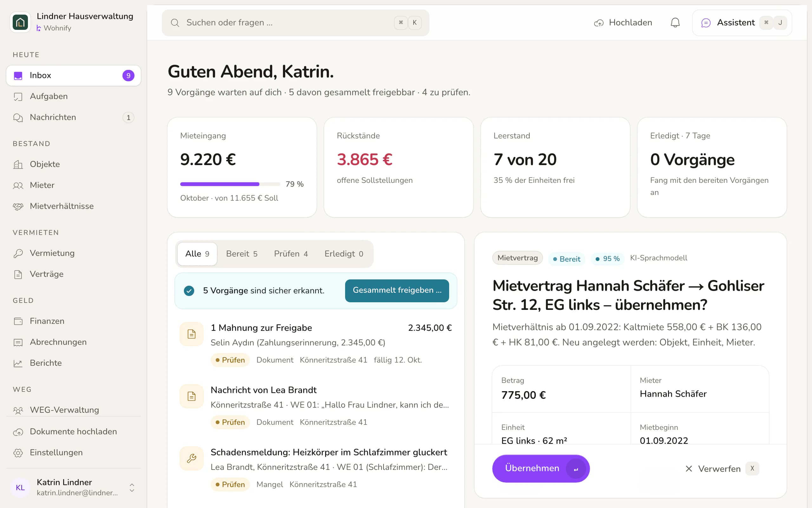
Task: Click Verwerfen to discard the Mietvertrag
Action: [x=722, y=469]
